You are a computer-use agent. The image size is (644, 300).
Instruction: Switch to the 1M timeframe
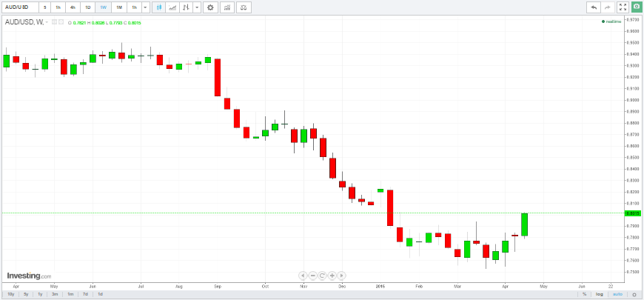click(x=118, y=7)
